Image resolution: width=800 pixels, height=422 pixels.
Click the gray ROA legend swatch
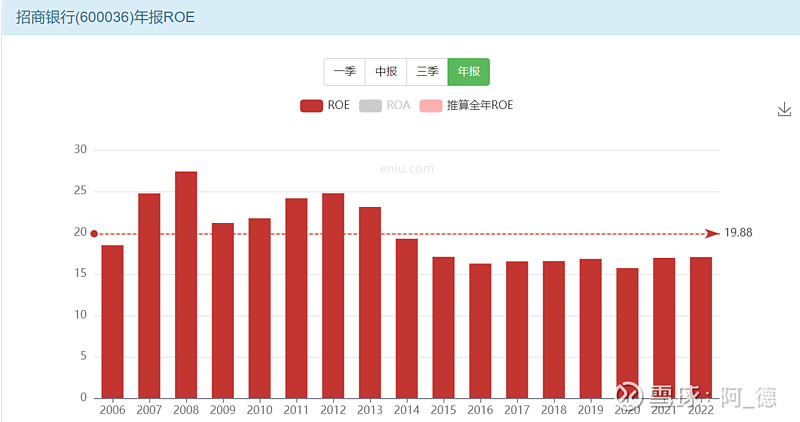pos(370,106)
